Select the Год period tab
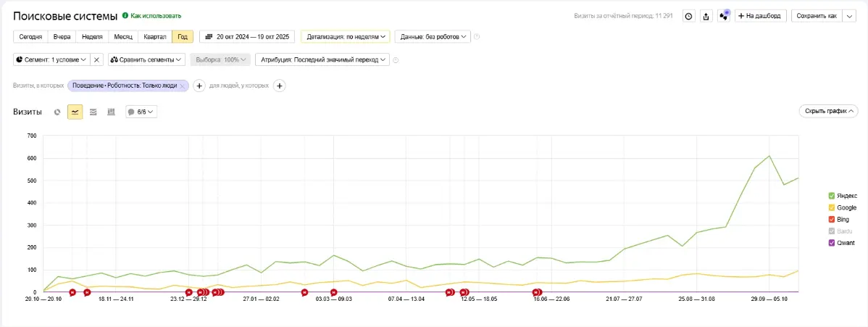The image size is (868, 327). pyautogui.click(x=183, y=36)
